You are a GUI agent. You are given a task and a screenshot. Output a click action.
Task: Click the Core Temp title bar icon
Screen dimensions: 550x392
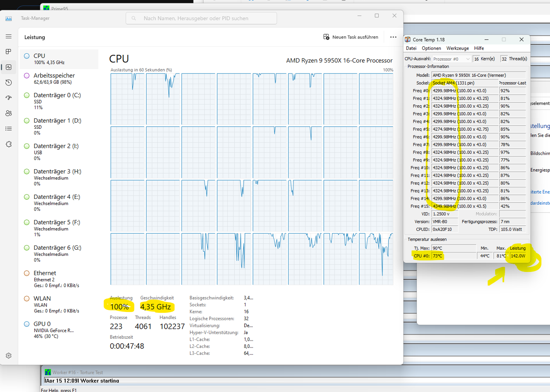point(408,39)
